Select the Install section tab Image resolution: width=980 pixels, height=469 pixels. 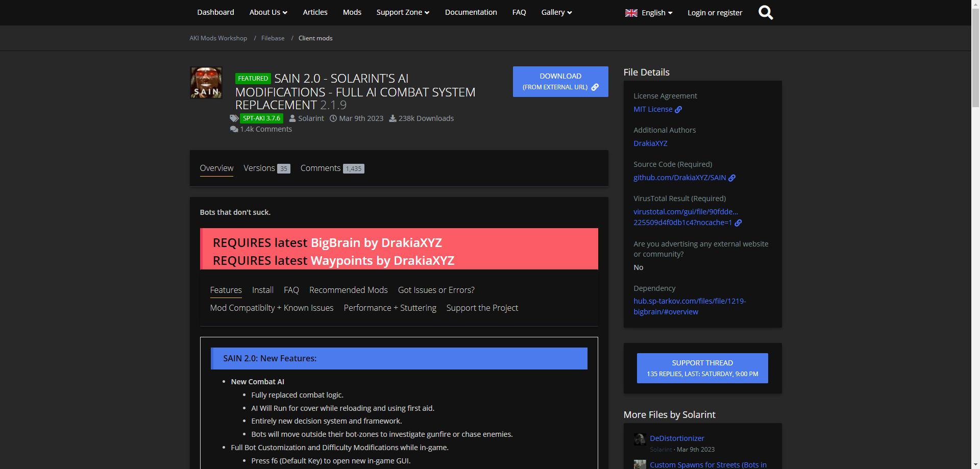tap(262, 290)
